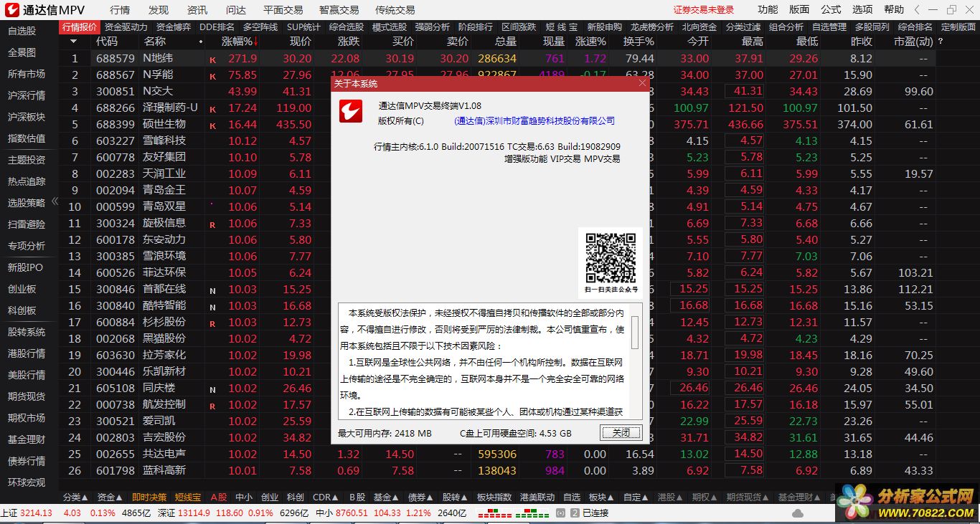Collapse the left sidebar with « arrow
This screenshot has width=980, height=524.
(55, 201)
